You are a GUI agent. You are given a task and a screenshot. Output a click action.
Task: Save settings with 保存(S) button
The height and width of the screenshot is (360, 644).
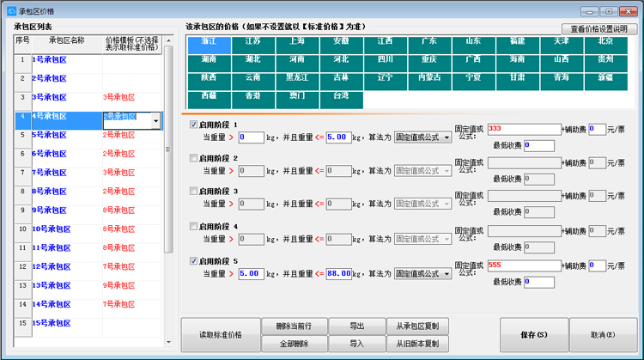coord(534,335)
